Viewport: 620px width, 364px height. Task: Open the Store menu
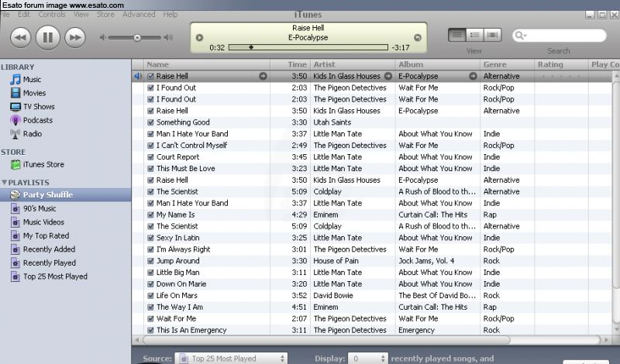coord(105,14)
